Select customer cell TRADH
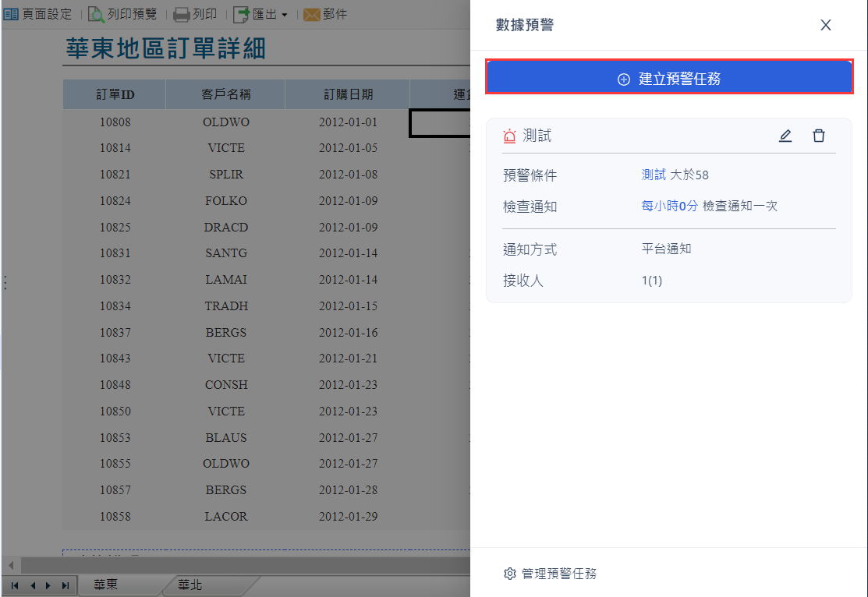Viewport: 868px width, 597px height. click(x=226, y=306)
